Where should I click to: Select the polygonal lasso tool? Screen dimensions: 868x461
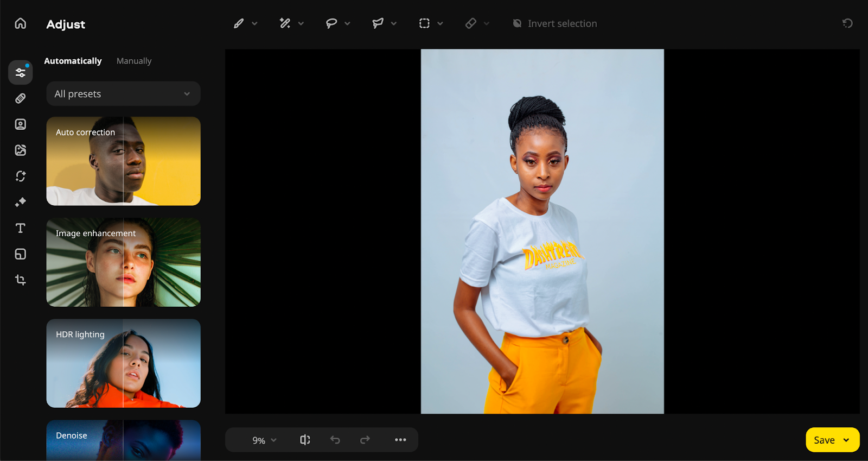[378, 23]
